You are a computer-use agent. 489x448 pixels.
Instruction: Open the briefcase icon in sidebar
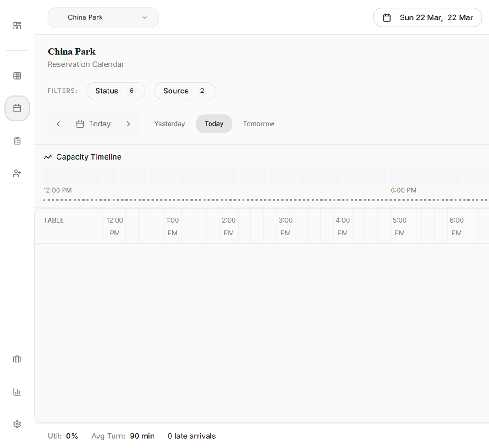point(17,359)
